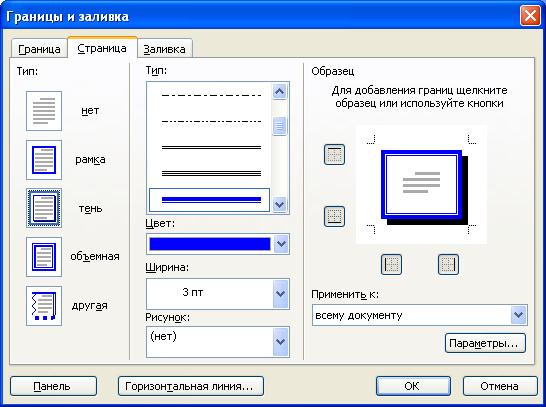The width and height of the screenshot is (546, 407).
Task: Click the 'нет' label
Action: point(90,111)
